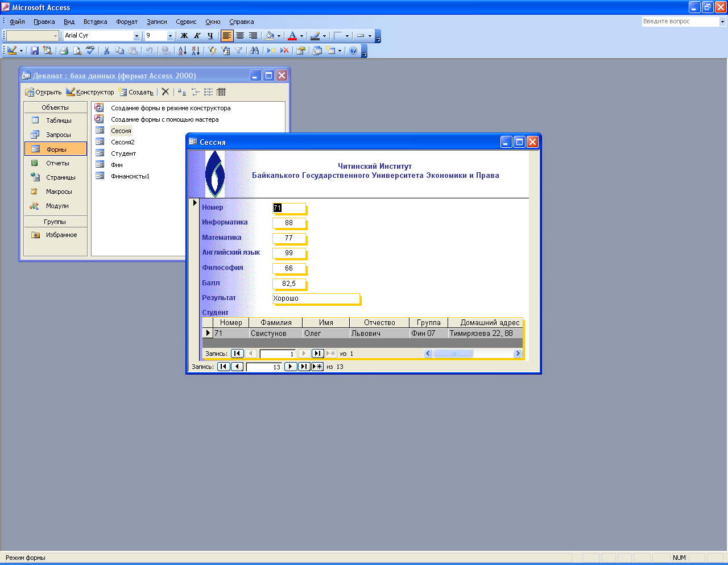Click the Save toolbar icon
This screenshot has width=728, height=565.
[x=35, y=51]
